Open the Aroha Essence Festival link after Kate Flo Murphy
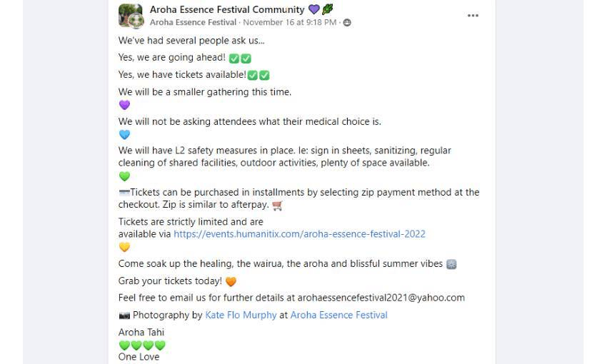 [x=338, y=315]
